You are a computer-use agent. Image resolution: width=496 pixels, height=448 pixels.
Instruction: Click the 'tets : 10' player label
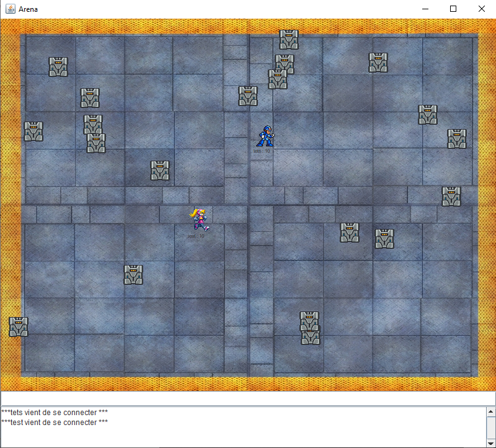tap(262, 151)
